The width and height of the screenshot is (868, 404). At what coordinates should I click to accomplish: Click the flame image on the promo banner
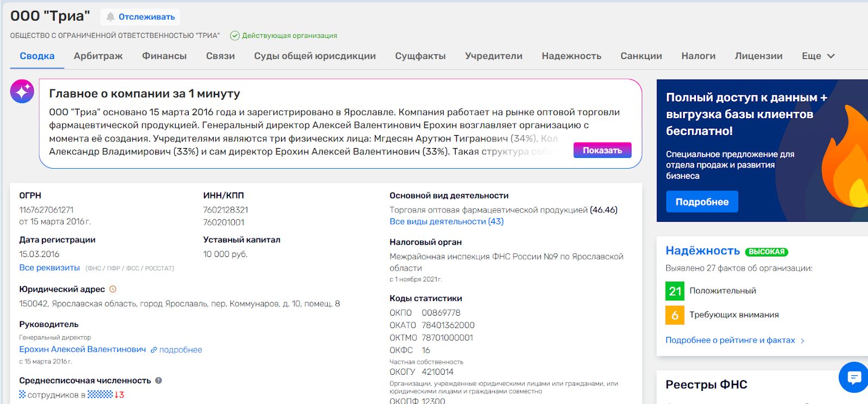tap(845, 157)
